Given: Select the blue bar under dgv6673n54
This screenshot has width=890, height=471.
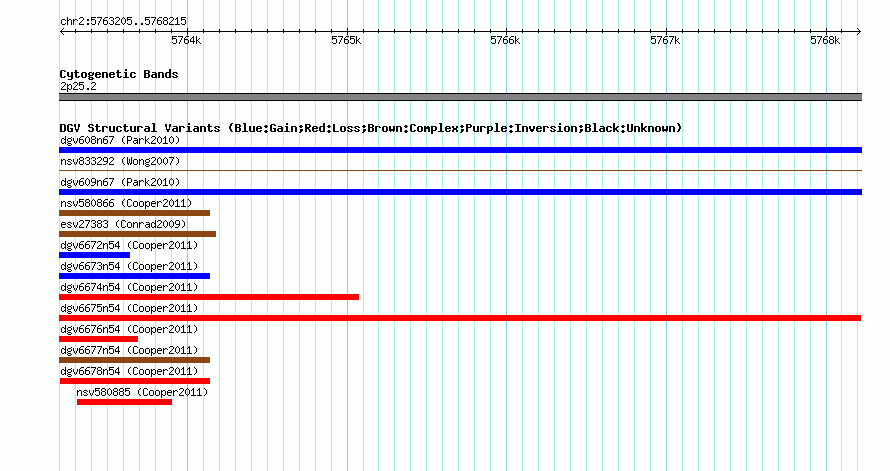Looking at the screenshot, I should tap(135, 276).
